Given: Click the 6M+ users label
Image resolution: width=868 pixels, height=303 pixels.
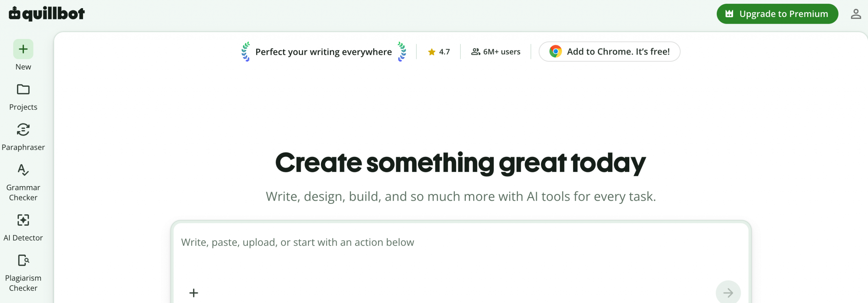Looking at the screenshot, I should coord(496,52).
